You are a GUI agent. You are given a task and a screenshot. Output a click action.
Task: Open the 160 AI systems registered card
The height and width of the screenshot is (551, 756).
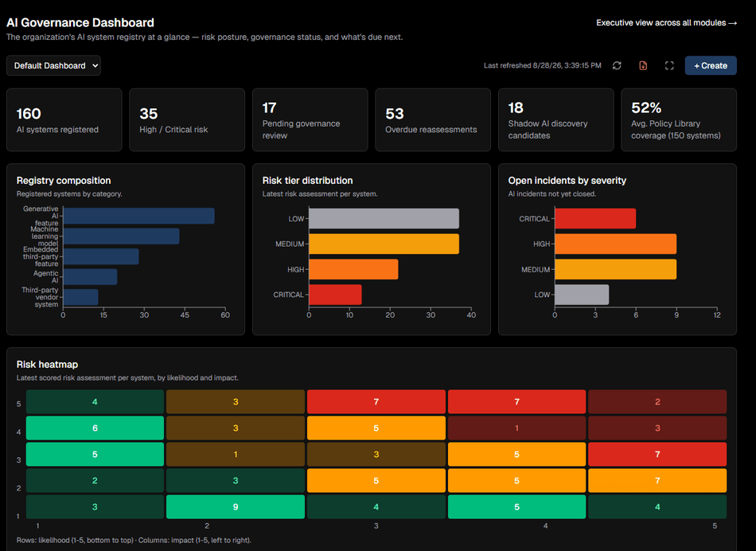64,119
